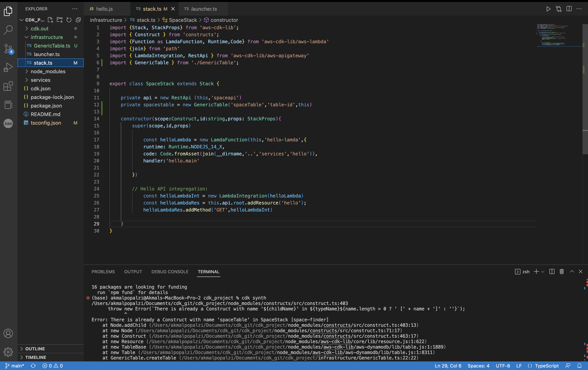This screenshot has width=588, height=370.
Task: Expand the cdk.out folder
Action: (51, 29)
